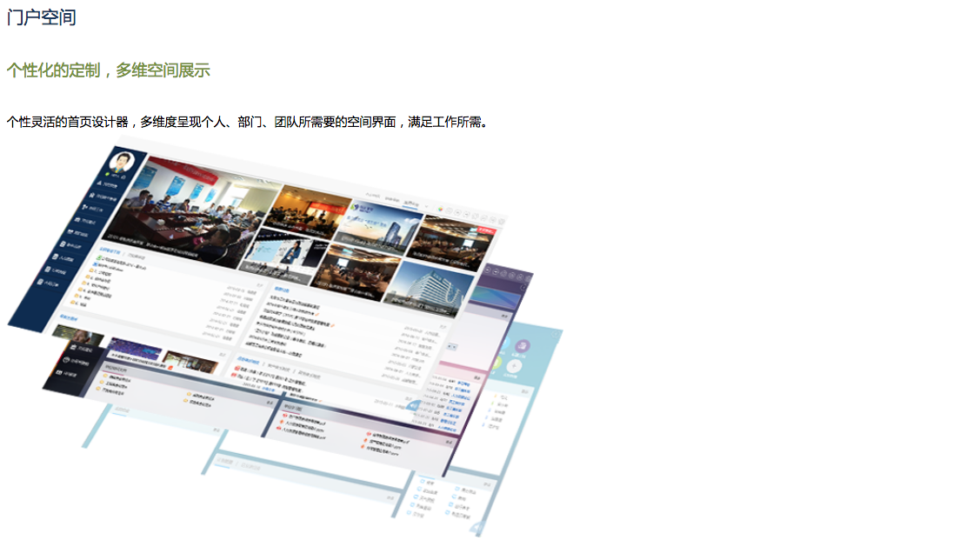
Task: Click the green 个性化的定制，多维空间展示 subtitle
Action: (x=108, y=70)
